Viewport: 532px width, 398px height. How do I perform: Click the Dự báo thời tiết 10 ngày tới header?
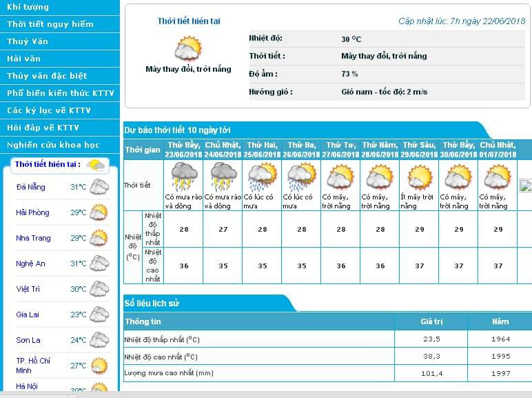click(177, 130)
